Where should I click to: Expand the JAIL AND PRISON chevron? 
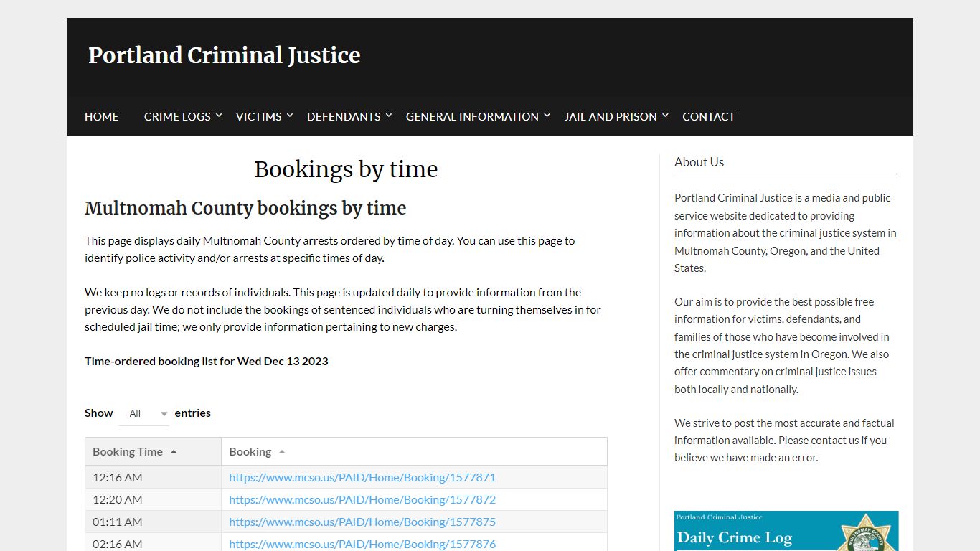tap(665, 116)
